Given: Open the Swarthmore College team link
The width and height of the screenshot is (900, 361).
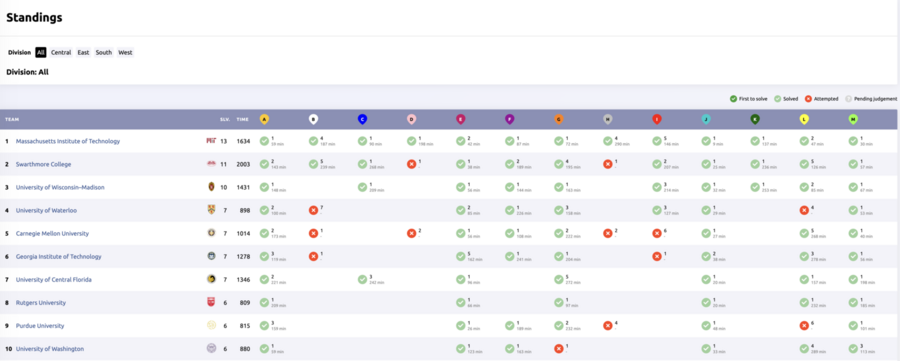Looking at the screenshot, I should pyautogui.click(x=44, y=164).
